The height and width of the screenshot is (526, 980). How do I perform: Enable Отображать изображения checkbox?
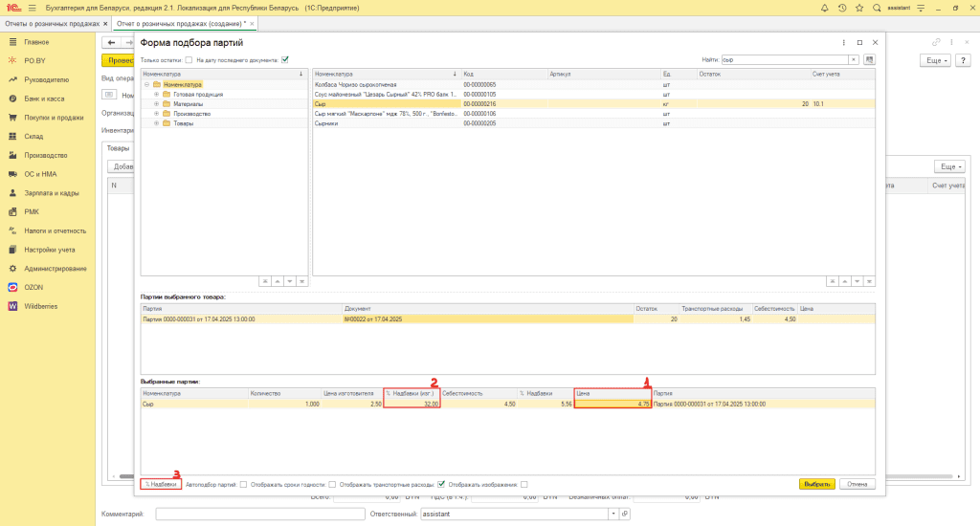[523, 484]
